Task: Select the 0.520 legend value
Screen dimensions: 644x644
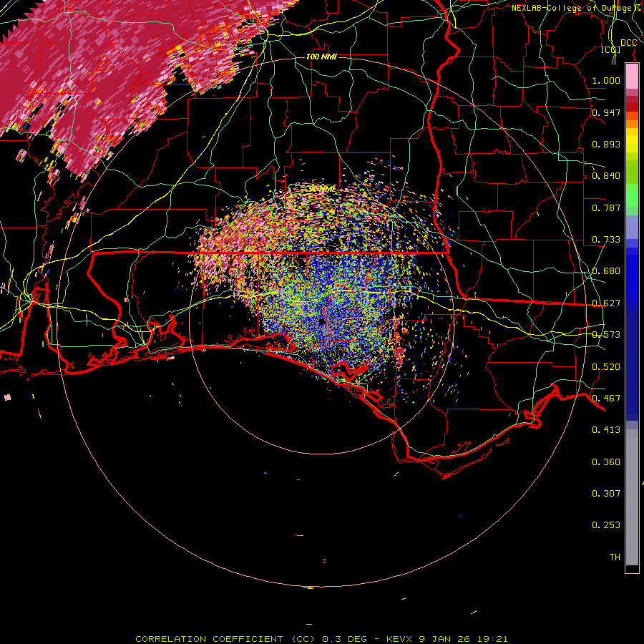Action: point(606,367)
